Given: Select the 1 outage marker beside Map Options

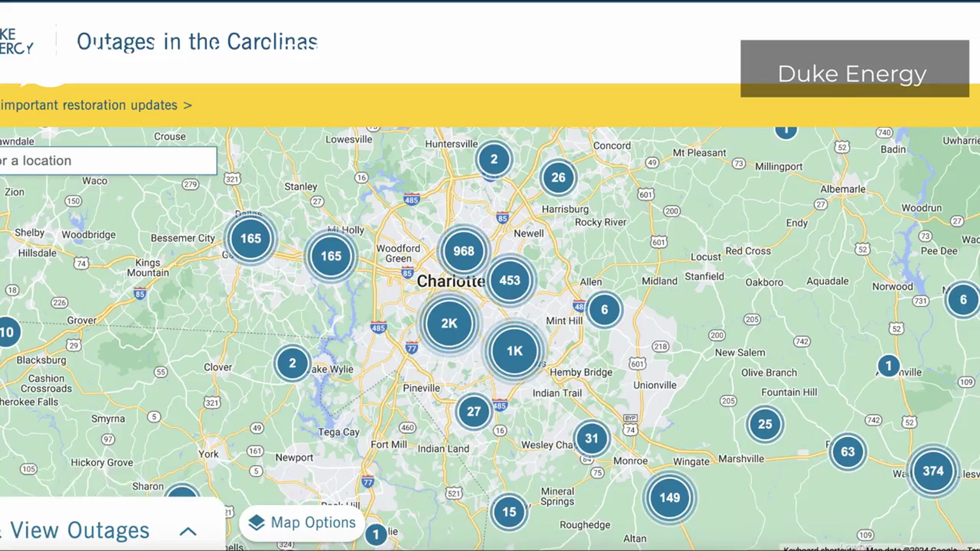Looking at the screenshot, I should click(376, 534).
